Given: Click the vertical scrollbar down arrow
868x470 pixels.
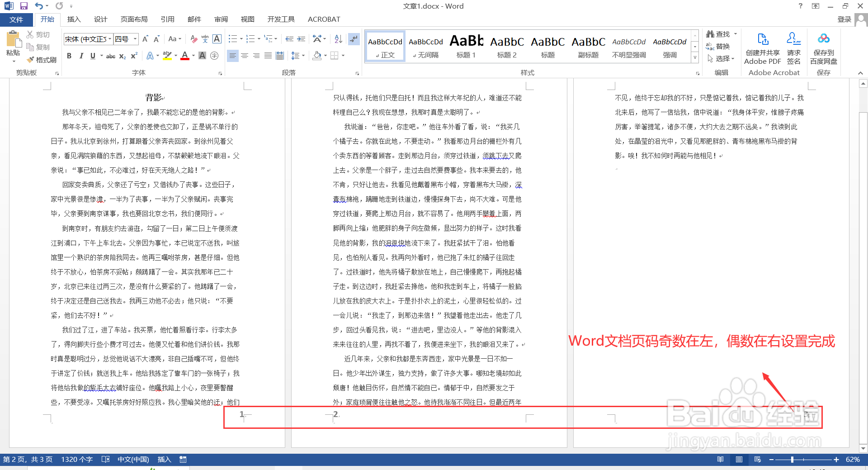Looking at the screenshot, I should (x=863, y=448).
